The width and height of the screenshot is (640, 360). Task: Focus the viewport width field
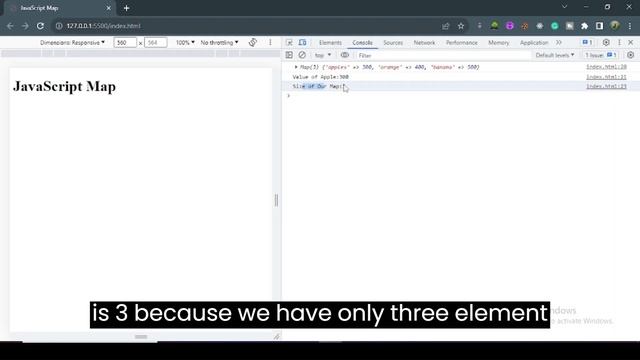point(125,42)
